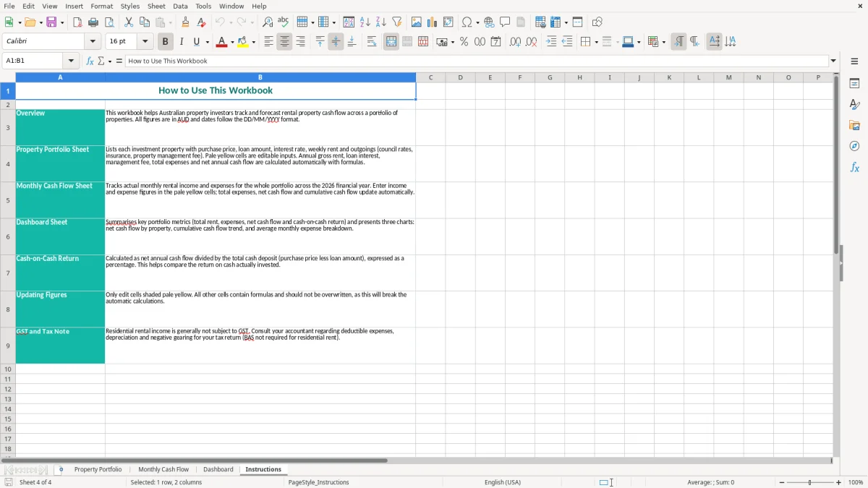Format cell as percent
Image resolution: width=868 pixels, height=488 pixels.
tap(464, 42)
